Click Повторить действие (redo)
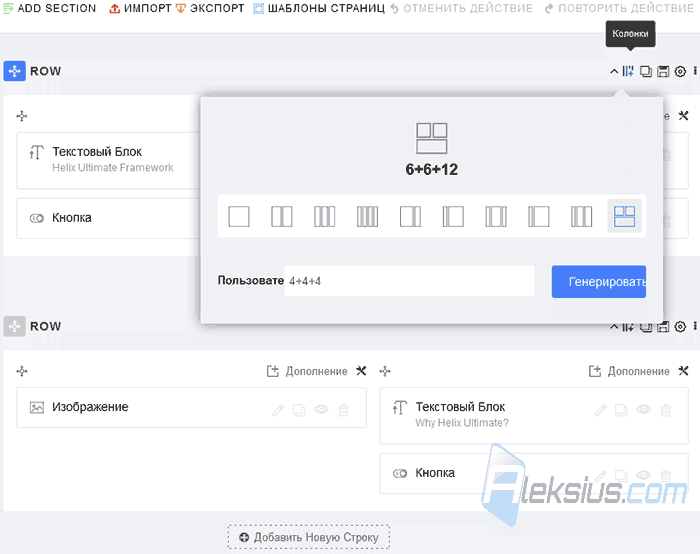700x554 pixels. coord(619,8)
